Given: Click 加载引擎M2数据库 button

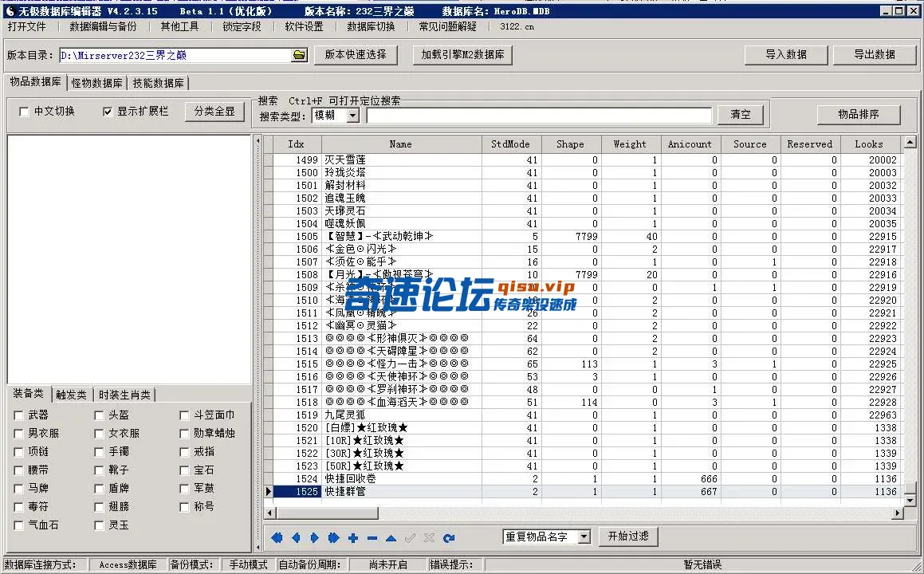Looking at the screenshot, I should click(x=462, y=55).
